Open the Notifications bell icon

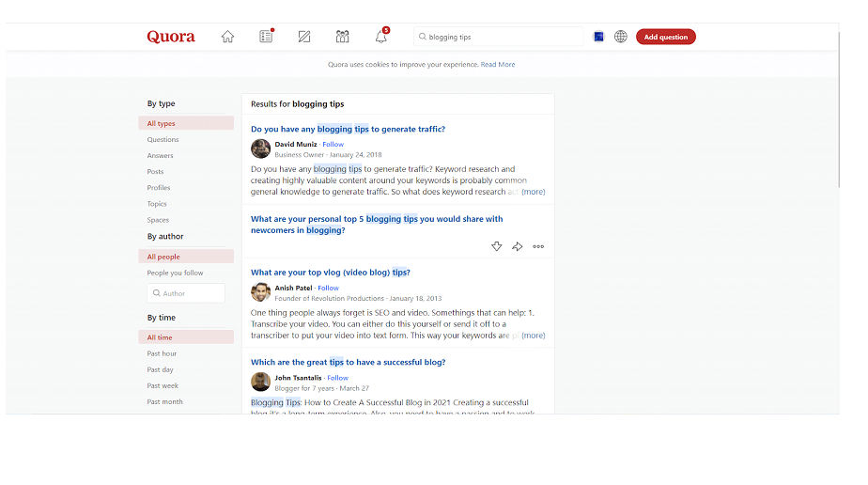click(381, 36)
